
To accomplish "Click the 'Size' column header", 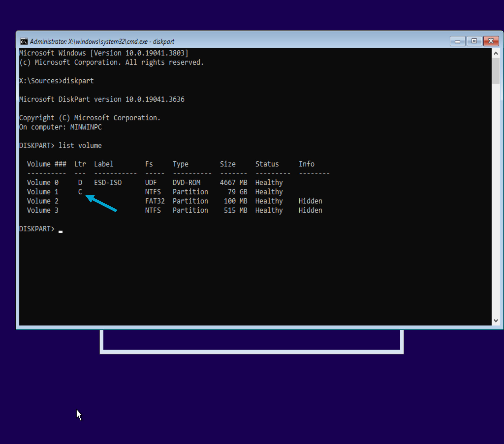I will point(228,164).
